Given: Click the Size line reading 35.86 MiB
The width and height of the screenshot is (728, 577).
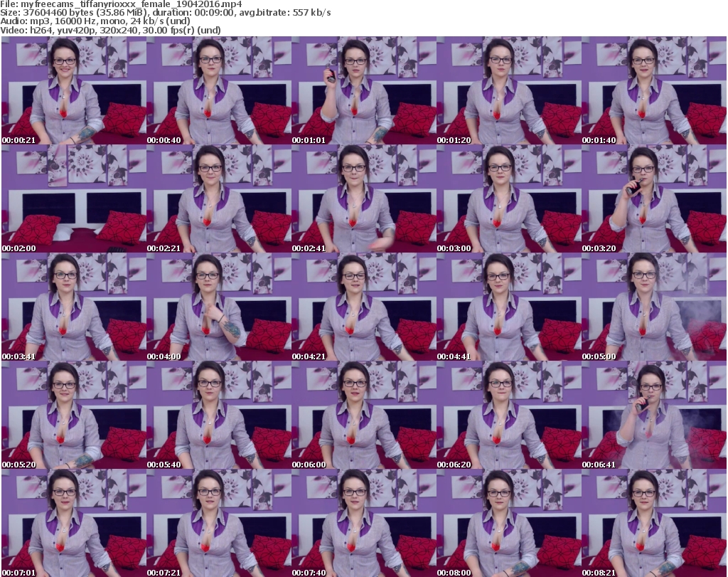Looking at the screenshot, I should 166,13.
